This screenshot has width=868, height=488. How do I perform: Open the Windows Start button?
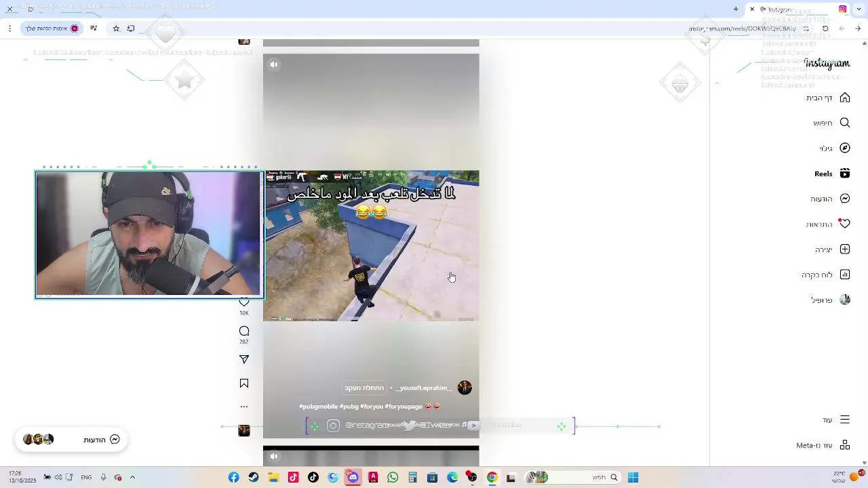coord(633,477)
